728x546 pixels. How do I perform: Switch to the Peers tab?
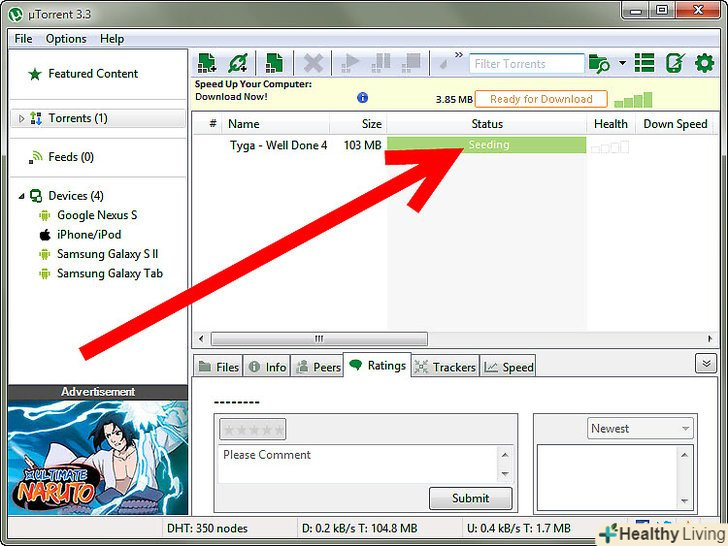pyautogui.click(x=318, y=367)
